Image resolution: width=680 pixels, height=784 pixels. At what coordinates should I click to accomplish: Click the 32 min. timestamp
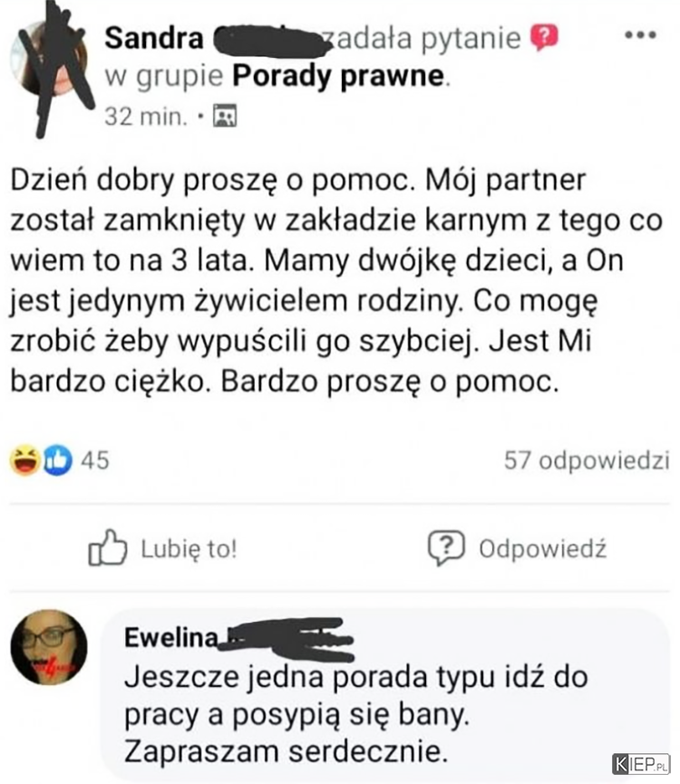[146, 117]
